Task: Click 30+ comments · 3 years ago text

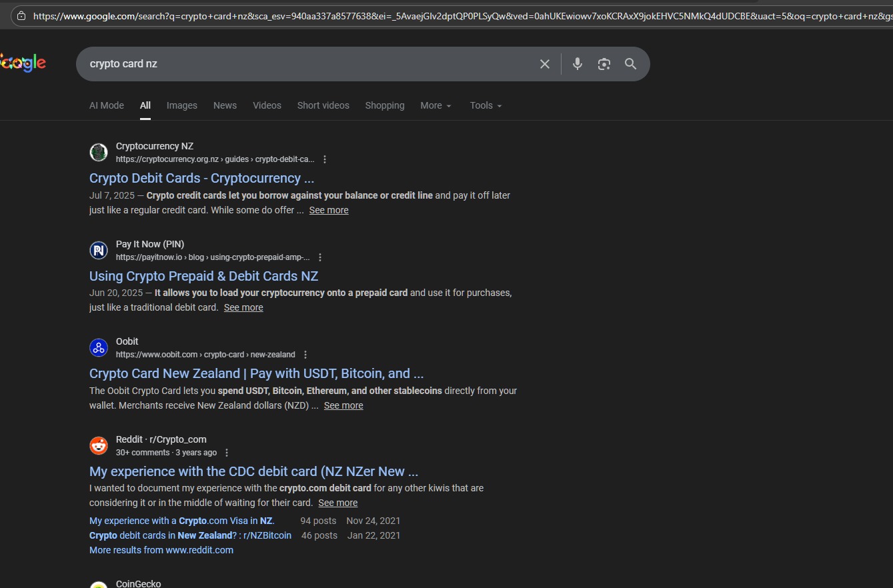Action: point(166,453)
